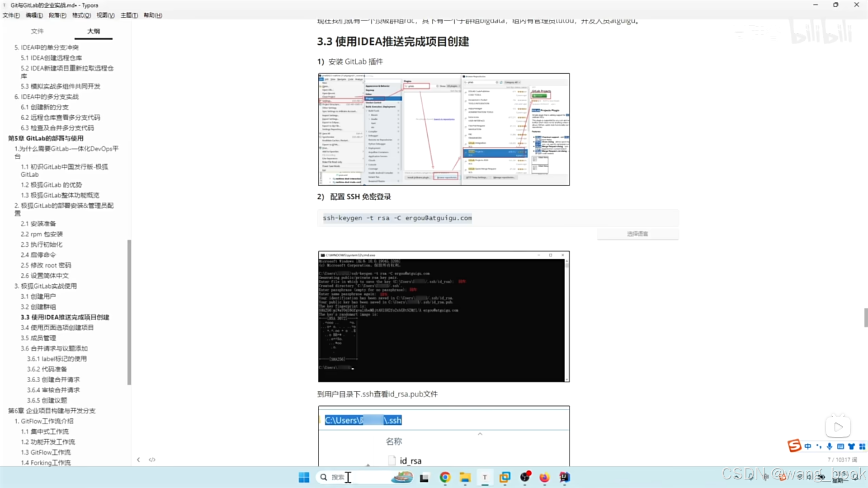868x488 pixels.
Task: Go to outline item 第6章 企业项目构建与开发分支
Action: pyautogui.click(x=52, y=411)
